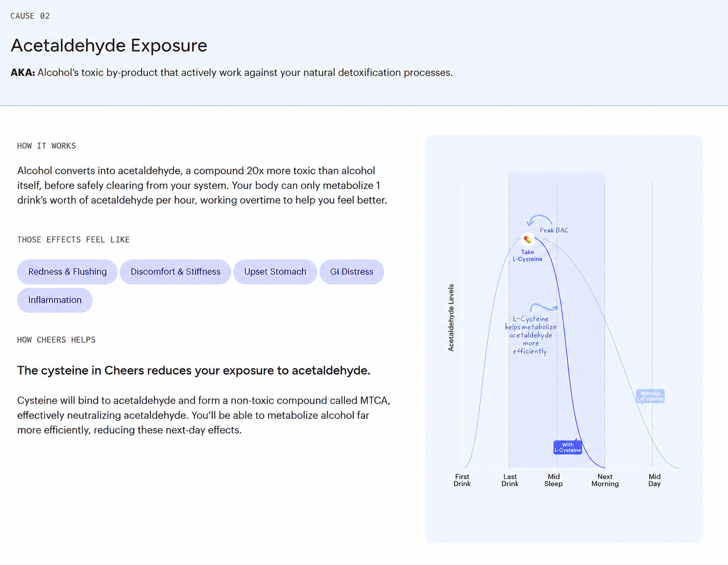Click the Redness & Flushing pill
Image resolution: width=728 pixels, height=565 pixels.
pos(68,272)
